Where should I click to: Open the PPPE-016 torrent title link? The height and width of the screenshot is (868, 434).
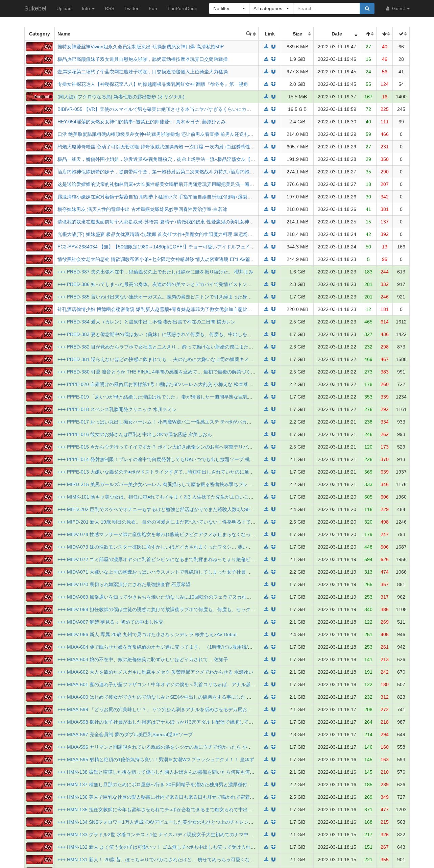coord(135,434)
